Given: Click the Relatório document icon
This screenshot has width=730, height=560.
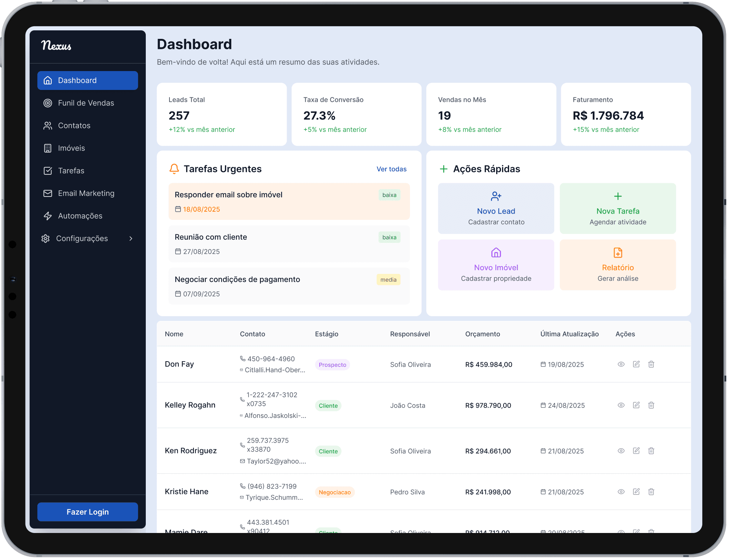Looking at the screenshot, I should [618, 253].
